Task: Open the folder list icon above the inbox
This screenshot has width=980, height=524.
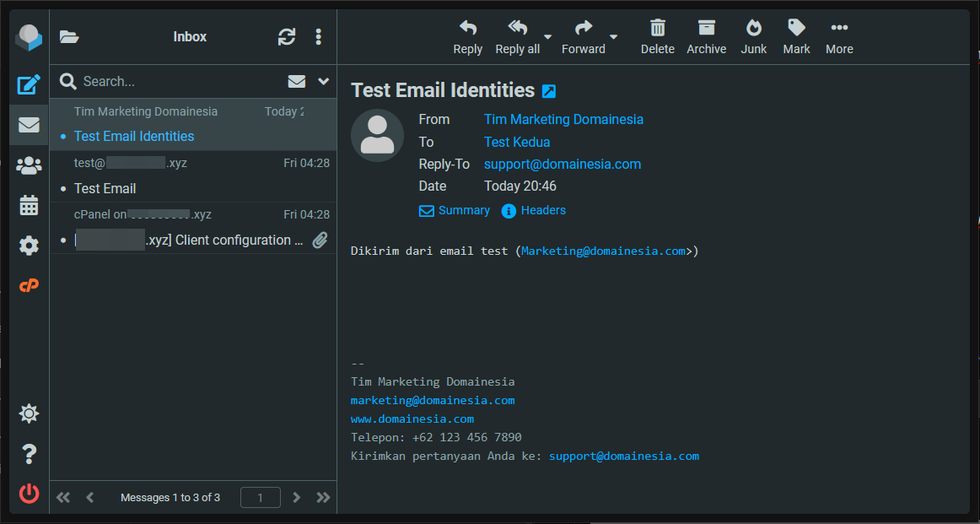Action: pyautogui.click(x=68, y=37)
